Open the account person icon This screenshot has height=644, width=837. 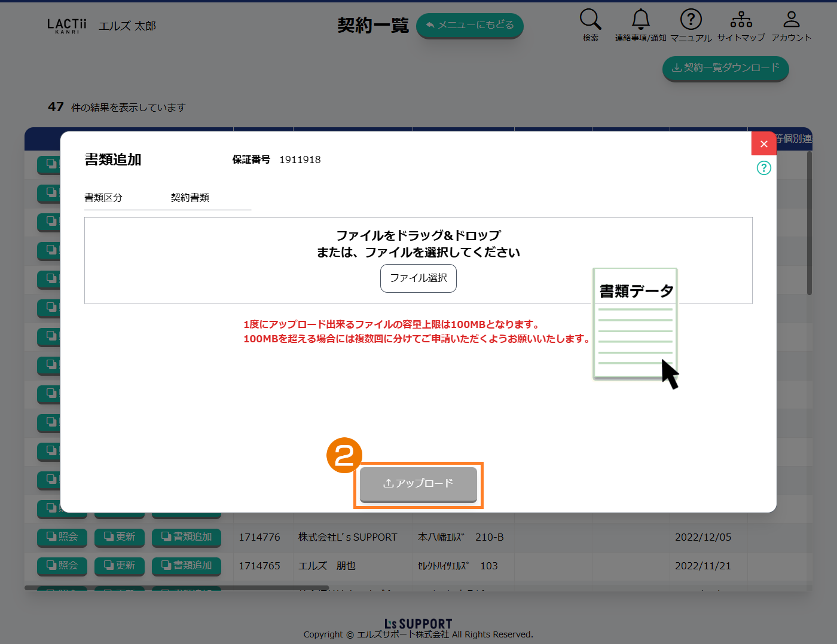(x=791, y=20)
